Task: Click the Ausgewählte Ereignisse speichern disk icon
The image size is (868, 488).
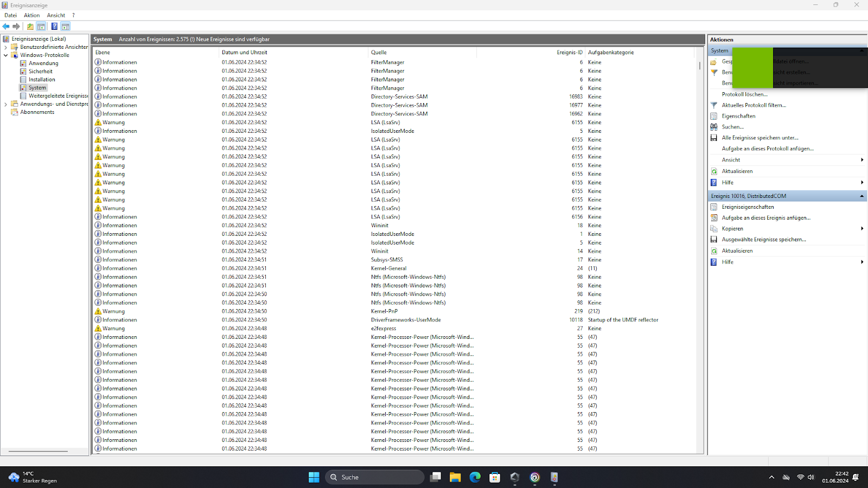Action: pyautogui.click(x=714, y=240)
